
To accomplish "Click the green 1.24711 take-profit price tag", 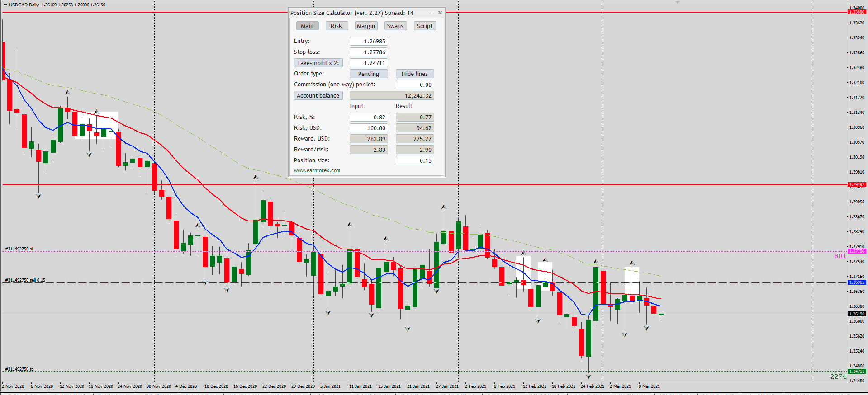I will coord(857,371).
